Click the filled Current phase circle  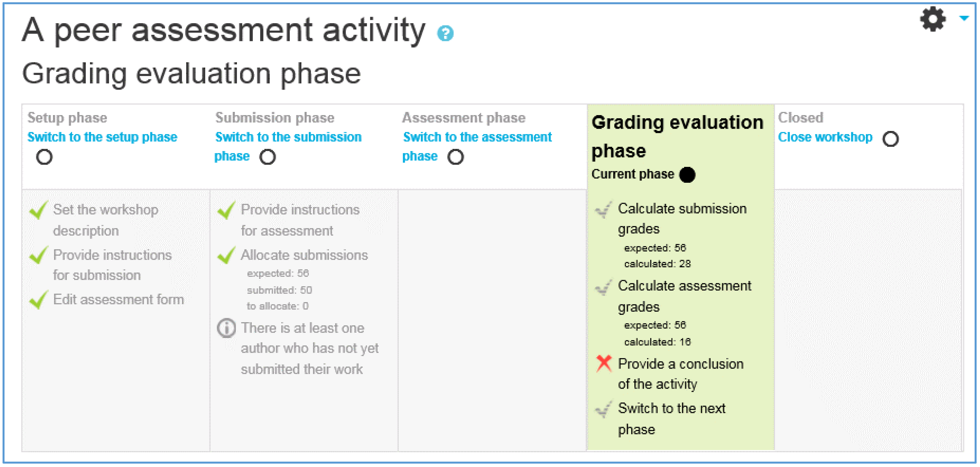pos(687,175)
